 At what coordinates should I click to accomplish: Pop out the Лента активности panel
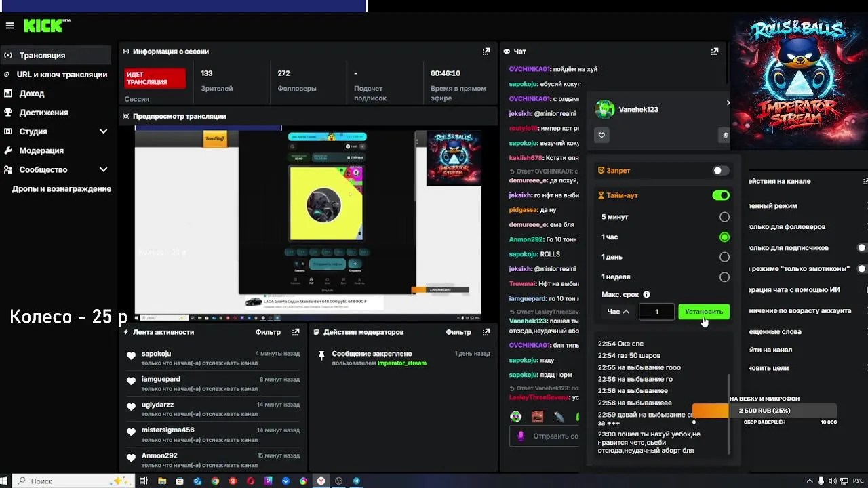[296, 332]
